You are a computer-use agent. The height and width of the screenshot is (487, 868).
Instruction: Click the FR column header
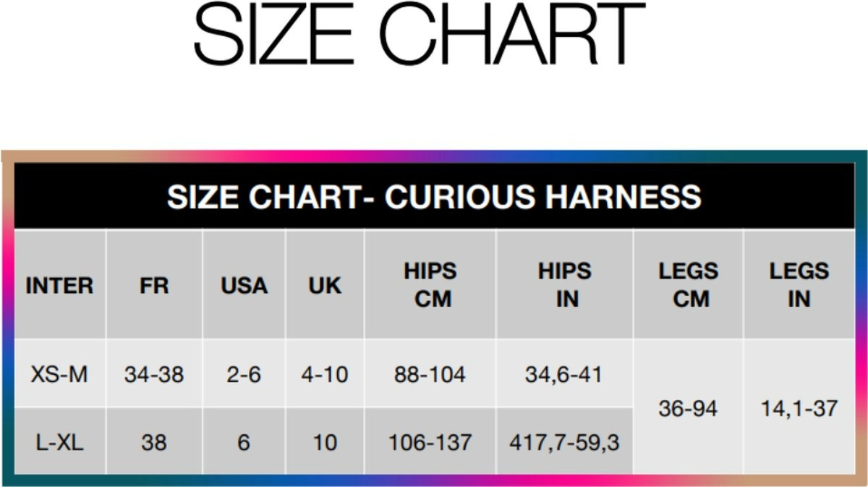[153, 285]
